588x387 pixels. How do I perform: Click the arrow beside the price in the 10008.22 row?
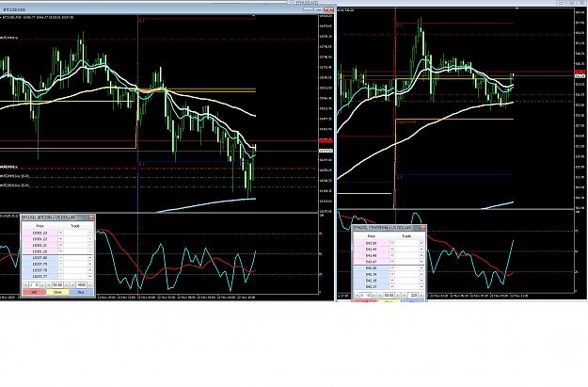(61, 239)
